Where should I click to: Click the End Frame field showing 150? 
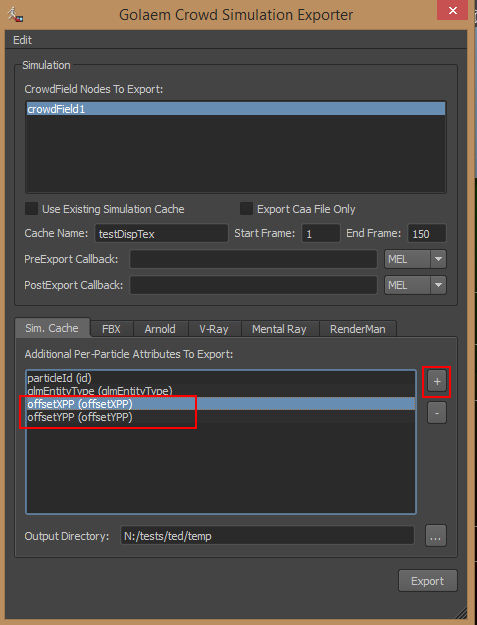click(x=427, y=233)
